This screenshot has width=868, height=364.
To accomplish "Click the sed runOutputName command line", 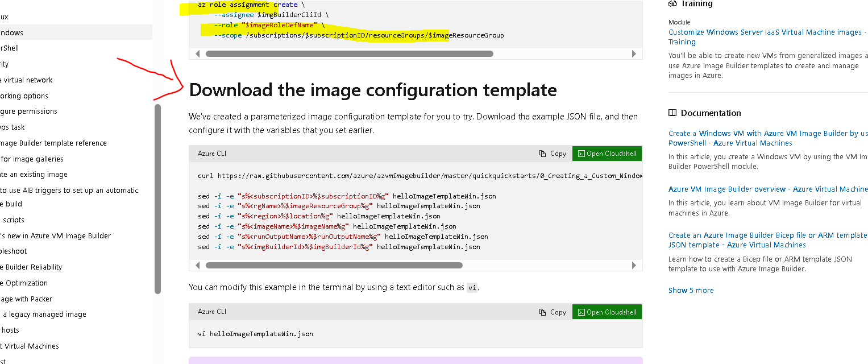I will pyautogui.click(x=343, y=237).
